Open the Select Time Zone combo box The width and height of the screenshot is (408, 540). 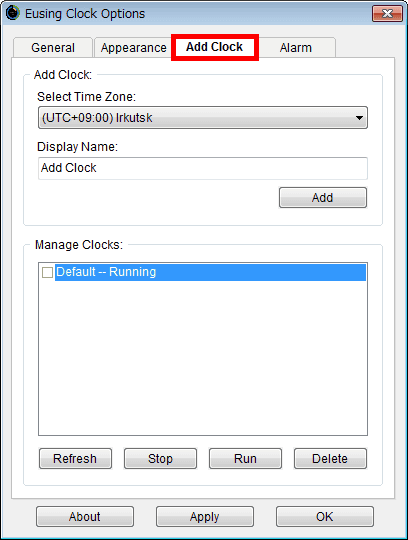click(x=203, y=118)
